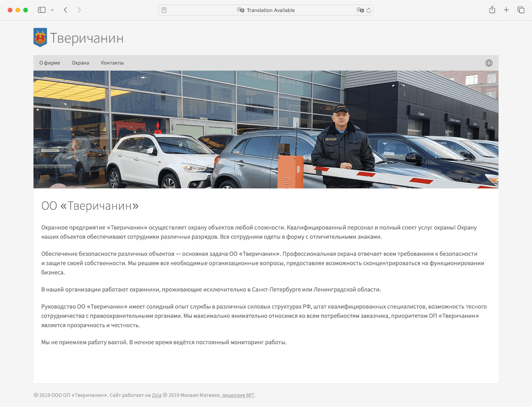Open the language globe icon
Image resolution: width=532 pixels, height=407 pixels.
pyautogui.click(x=489, y=63)
